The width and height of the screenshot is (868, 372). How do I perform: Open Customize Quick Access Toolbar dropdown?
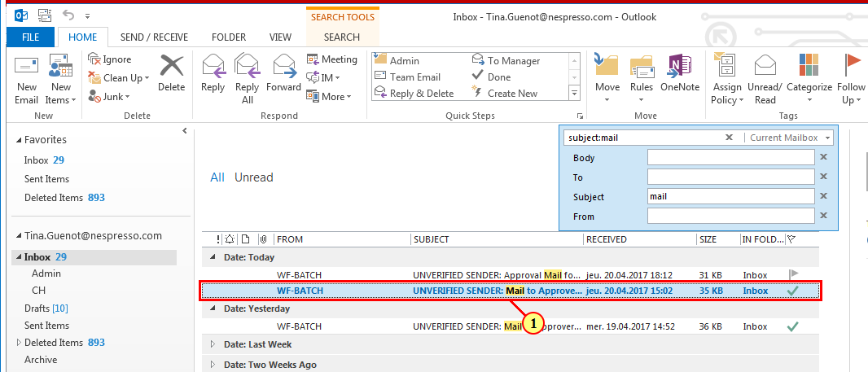click(87, 16)
